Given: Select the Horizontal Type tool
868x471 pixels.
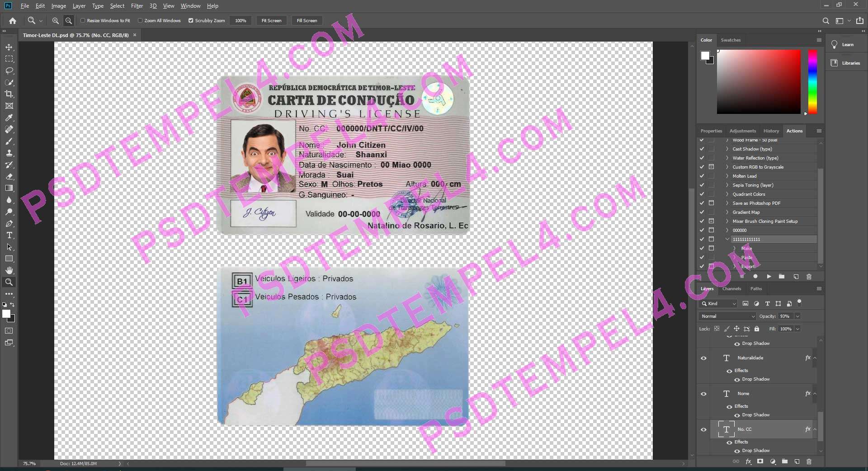Looking at the screenshot, I should click(9, 235).
